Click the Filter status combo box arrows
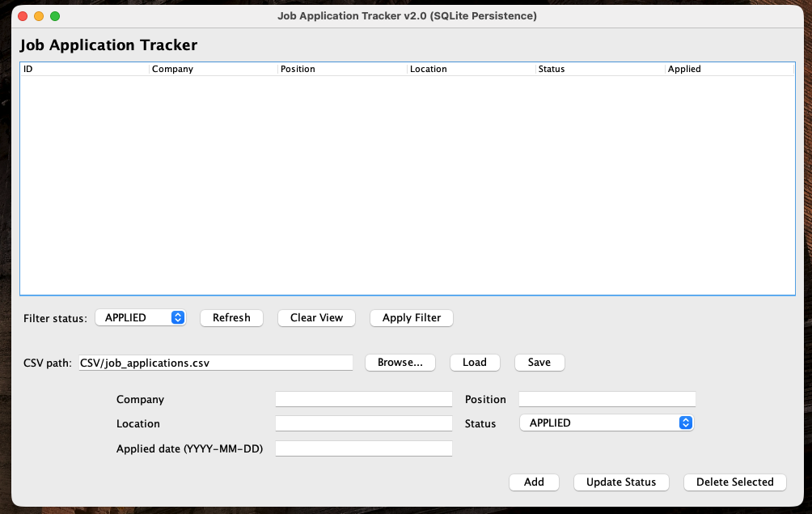The height and width of the screenshot is (514, 812). (x=179, y=317)
